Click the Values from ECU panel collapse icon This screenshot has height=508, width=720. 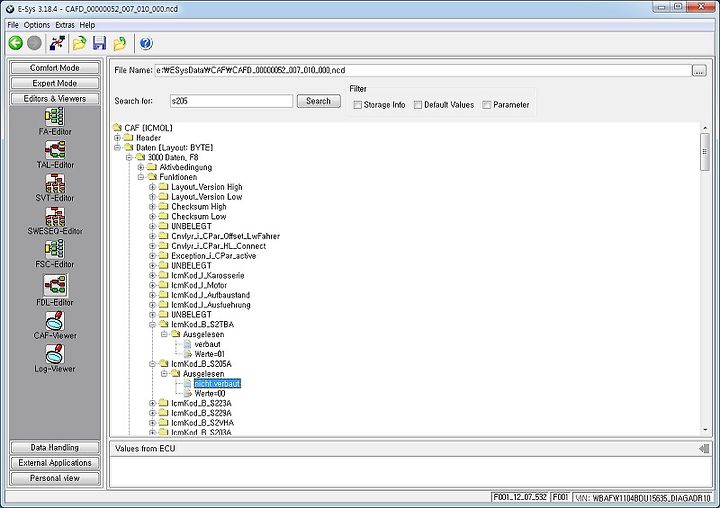703,449
